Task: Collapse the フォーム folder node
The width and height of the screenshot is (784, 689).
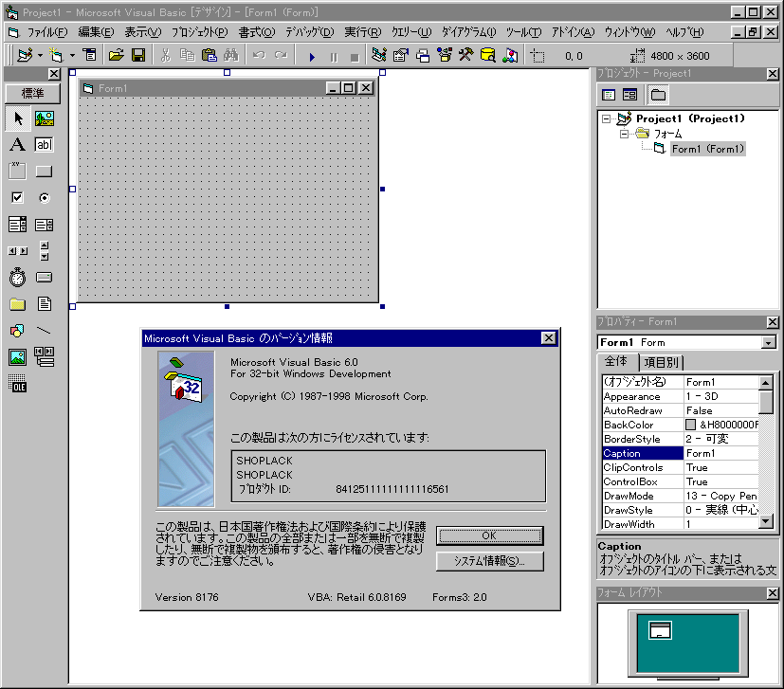Action: (x=624, y=134)
